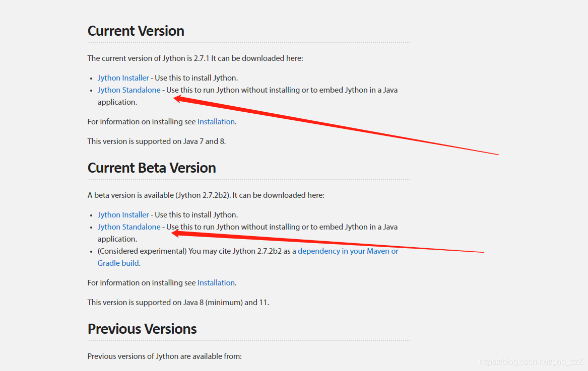Click the text "This version is supported on Java 7 and 8."
Viewport: 588px width, 371px height.
[156, 141]
